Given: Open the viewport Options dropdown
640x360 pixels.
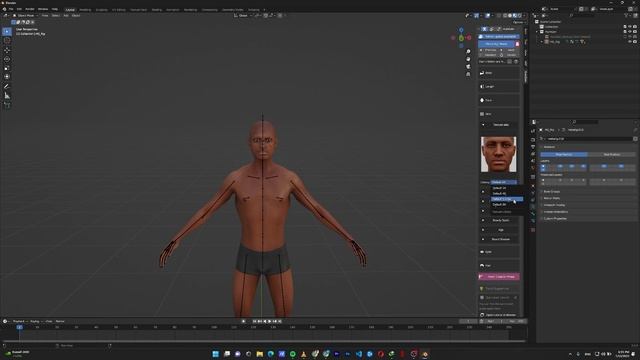Looking at the screenshot, I should pyautogui.click(x=518, y=22).
